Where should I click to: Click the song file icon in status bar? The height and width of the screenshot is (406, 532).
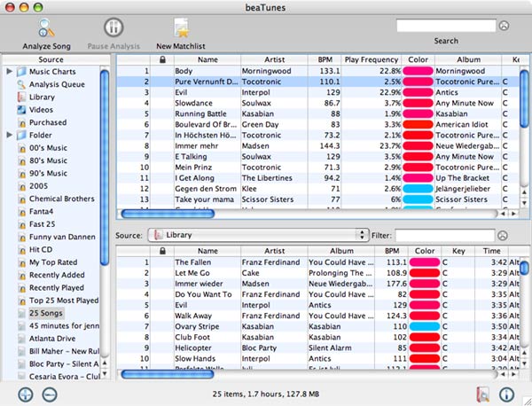[x=481, y=394]
